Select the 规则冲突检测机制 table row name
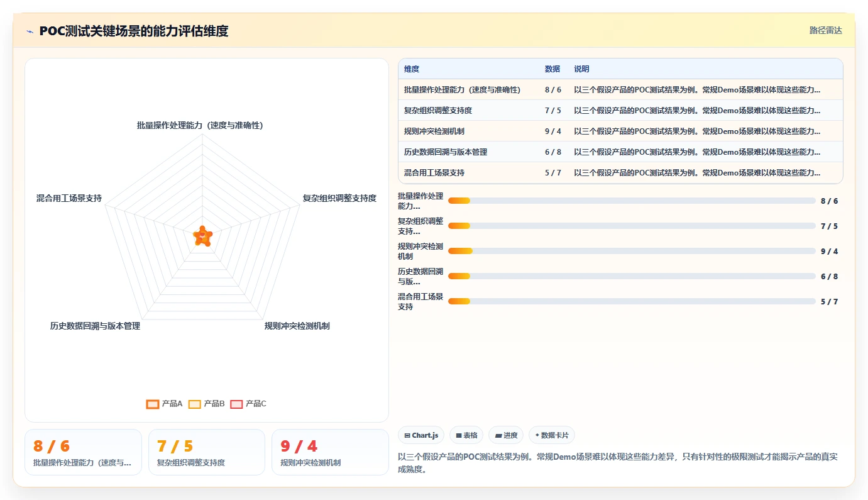Image resolution: width=868 pixels, height=500 pixels. [434, 131]
